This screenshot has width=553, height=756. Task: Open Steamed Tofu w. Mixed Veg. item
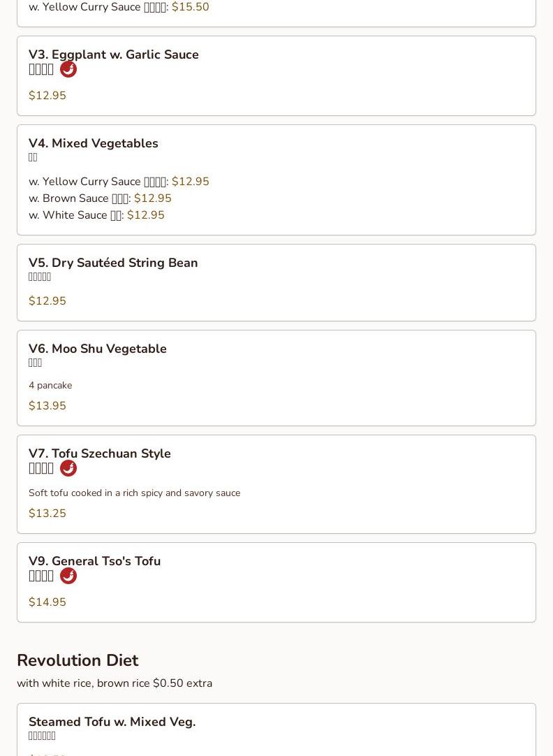[112, 722]
